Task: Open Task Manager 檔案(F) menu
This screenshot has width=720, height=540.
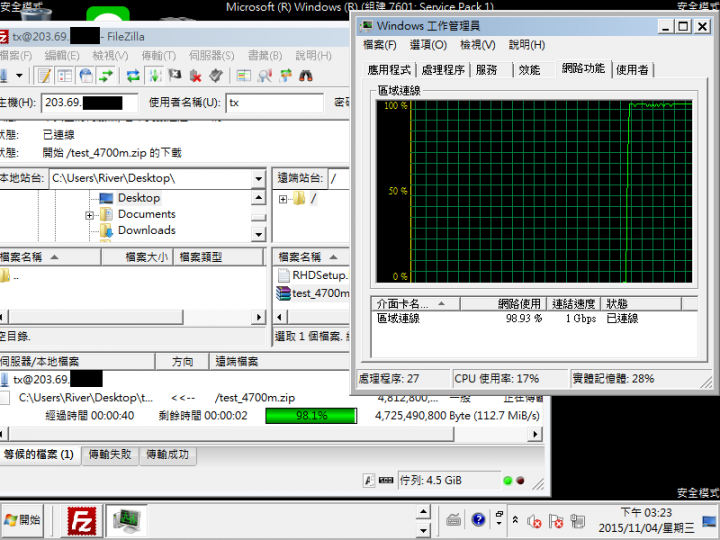Action: pos(380,45)
